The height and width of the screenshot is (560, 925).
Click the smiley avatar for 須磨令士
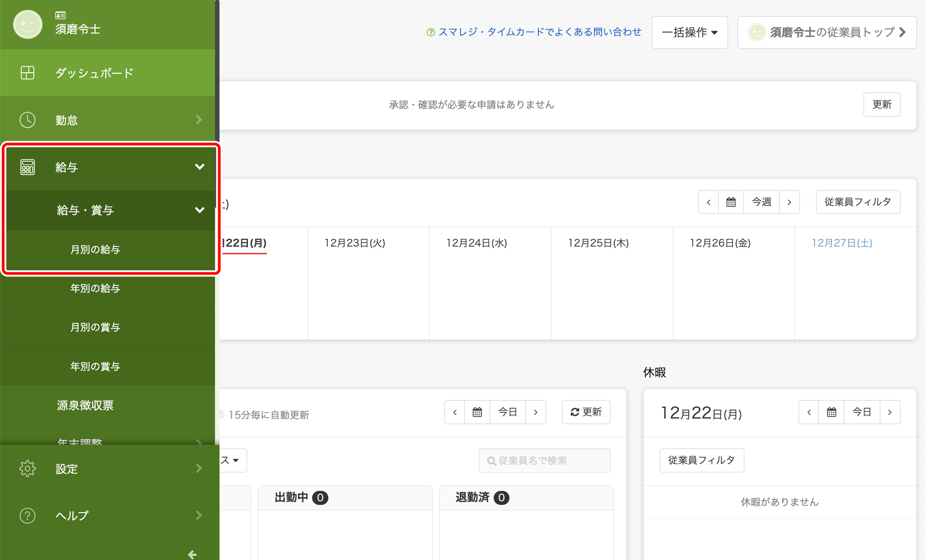[x=28, y=24]
